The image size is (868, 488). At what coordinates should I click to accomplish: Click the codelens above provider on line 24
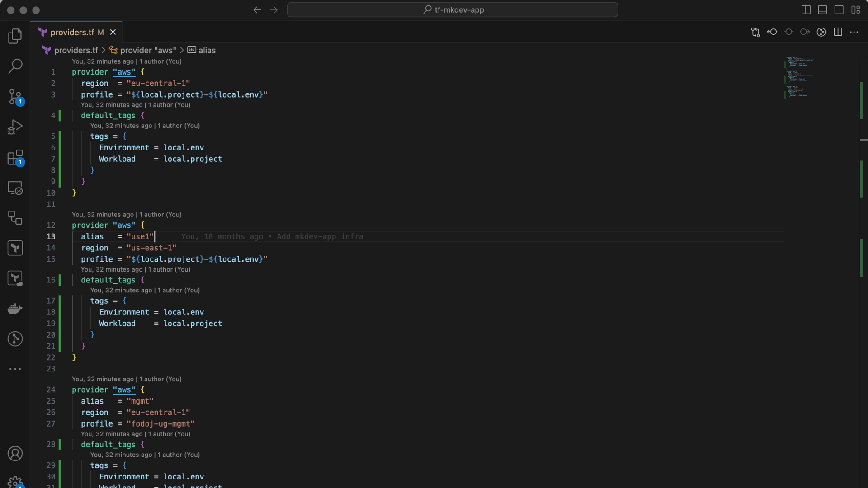point(127,379)
